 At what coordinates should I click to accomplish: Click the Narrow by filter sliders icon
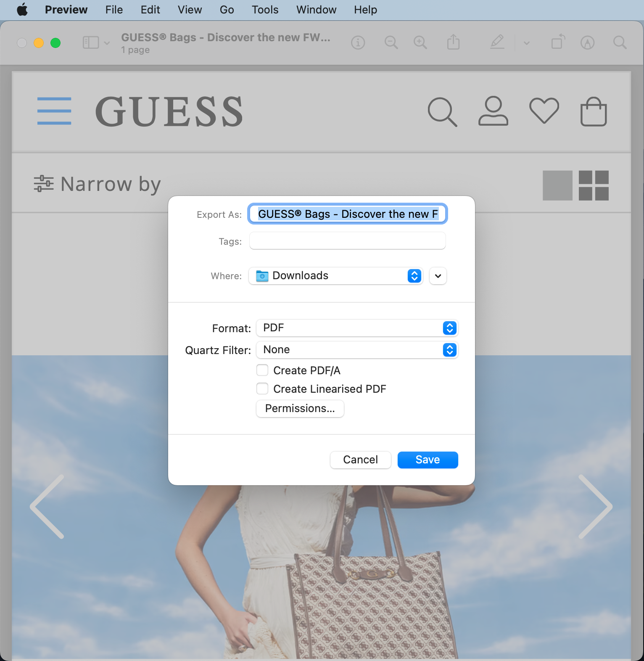pyautogui.click(x=44, y=184)
